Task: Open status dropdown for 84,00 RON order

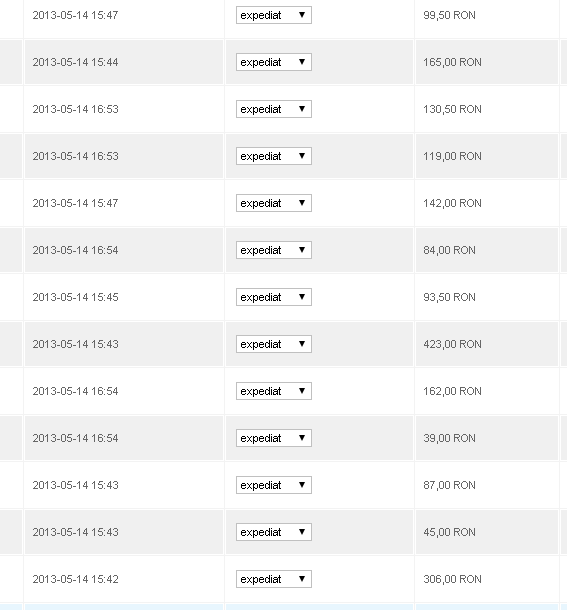Action: pos(274,250)
